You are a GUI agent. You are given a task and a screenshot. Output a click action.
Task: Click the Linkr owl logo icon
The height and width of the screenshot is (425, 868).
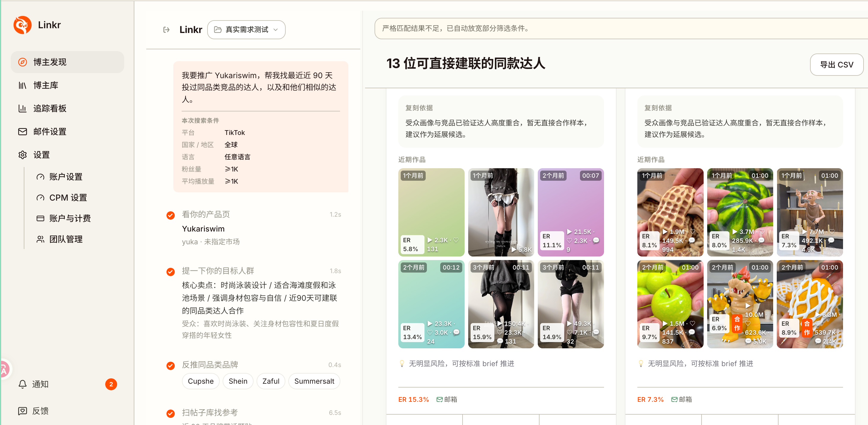pyautogui.click(x=23, y=25)
